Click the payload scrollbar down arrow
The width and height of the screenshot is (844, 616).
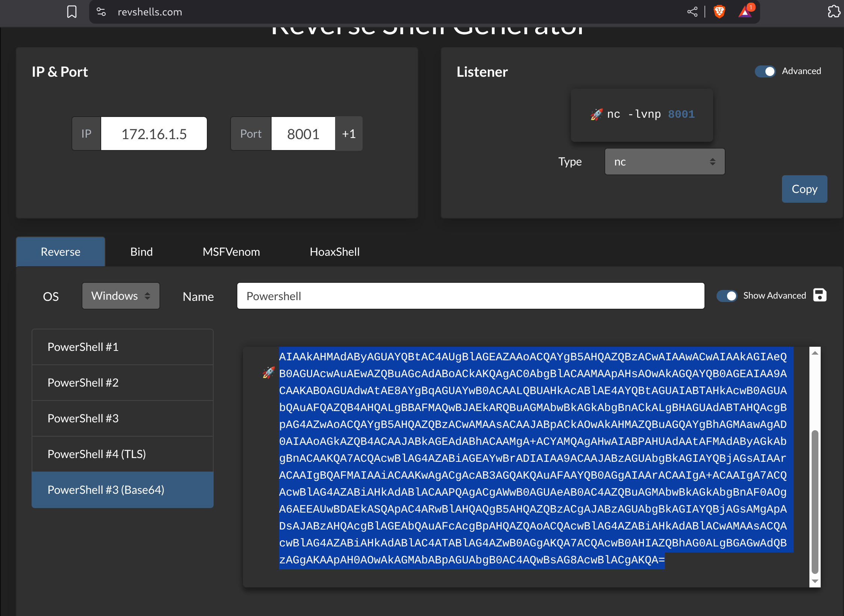[815, 581]
